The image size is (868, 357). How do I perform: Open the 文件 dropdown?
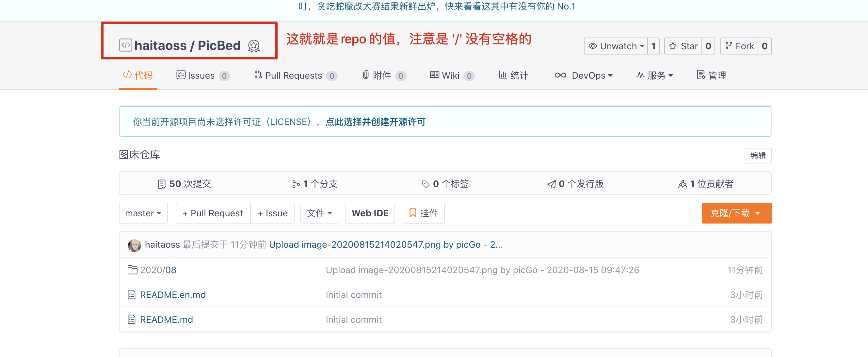(x=319, y=213)
